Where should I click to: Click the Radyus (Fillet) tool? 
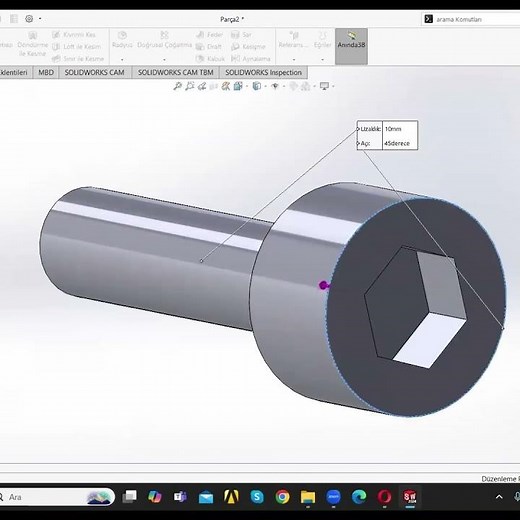122,40
